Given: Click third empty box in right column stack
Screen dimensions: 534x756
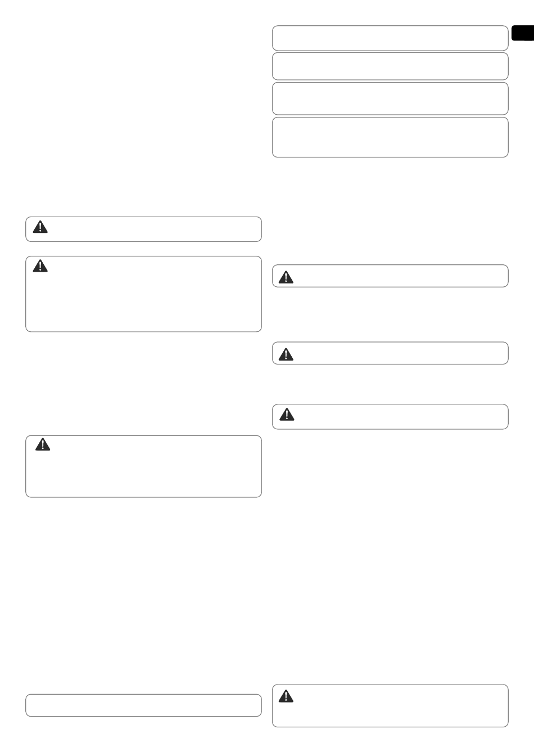Looking at the screenshot, I should pyautogui.click(x=390, y=98).
